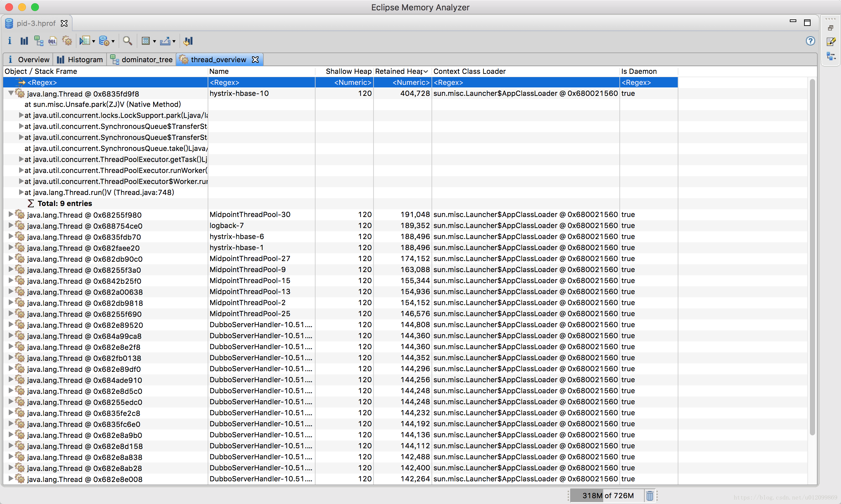Click the Context Class Loader Regex filter
841x504 pixels.
tap(525, 83)
